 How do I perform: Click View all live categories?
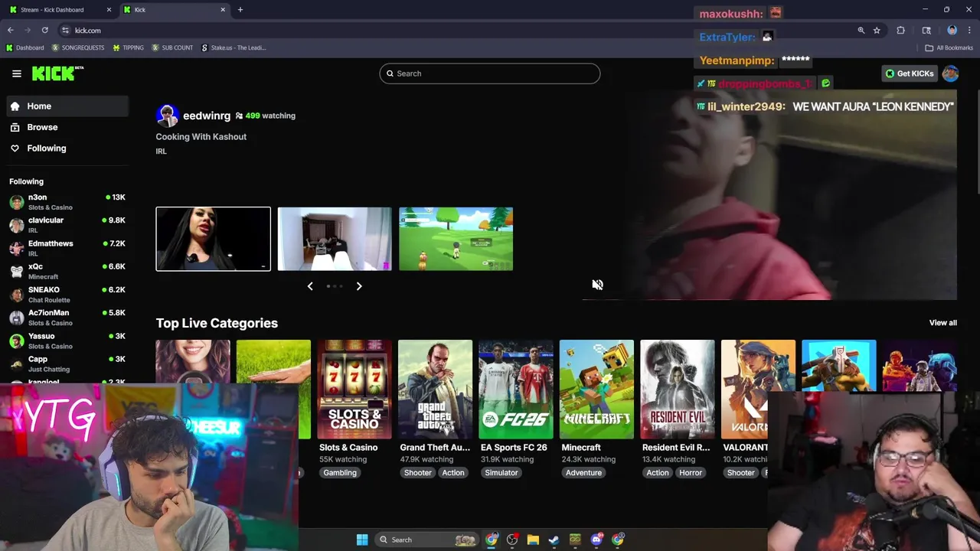point(942,323)
